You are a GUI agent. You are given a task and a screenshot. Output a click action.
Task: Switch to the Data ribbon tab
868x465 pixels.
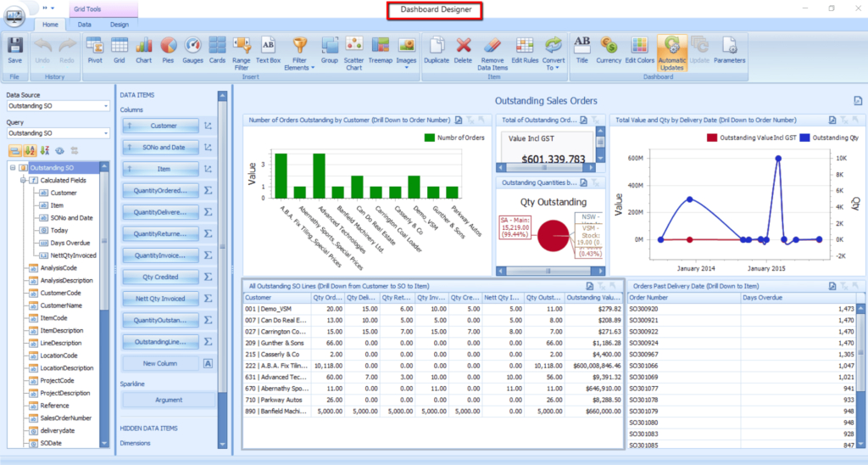click(x=85, y=25)
